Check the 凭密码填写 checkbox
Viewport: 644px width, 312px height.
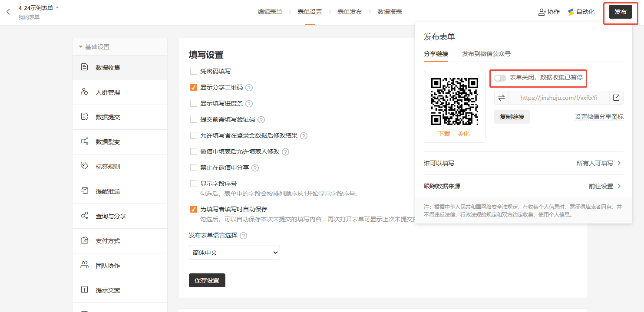click(194, 71)
